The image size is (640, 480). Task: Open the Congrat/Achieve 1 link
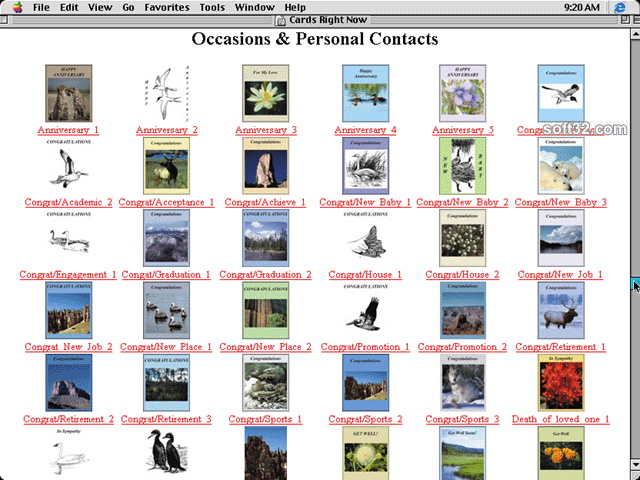(x=265, y=202)
